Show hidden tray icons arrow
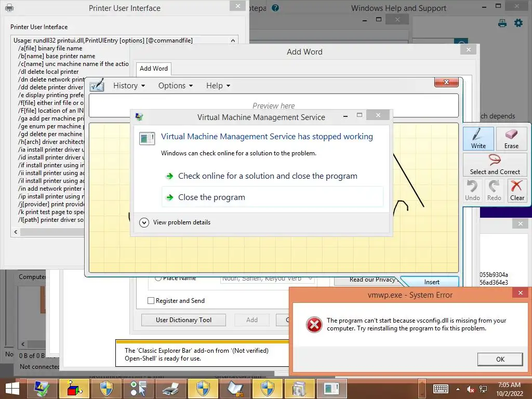The height and width of the screenshot is (399, 532). coord(458,389)
